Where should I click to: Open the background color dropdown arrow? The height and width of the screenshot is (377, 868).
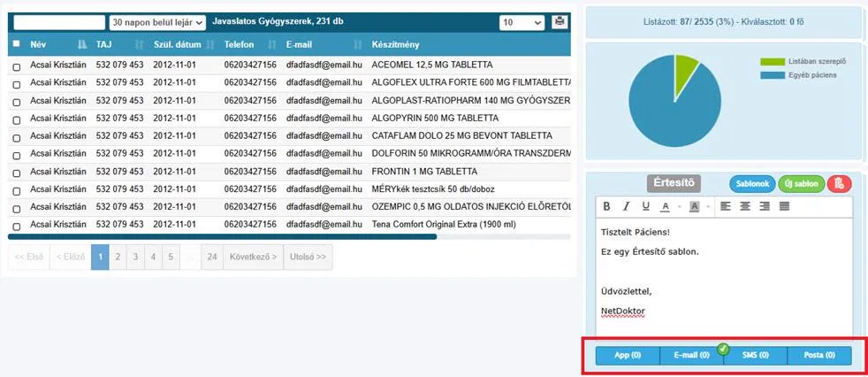coord(709,207)
